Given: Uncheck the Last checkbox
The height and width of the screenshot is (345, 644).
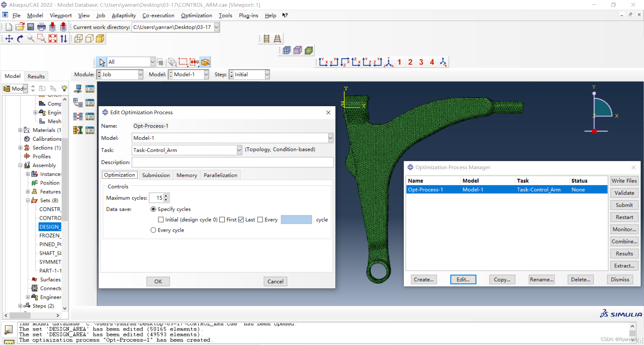Looking at the screenshot, I should pos(241,220).
